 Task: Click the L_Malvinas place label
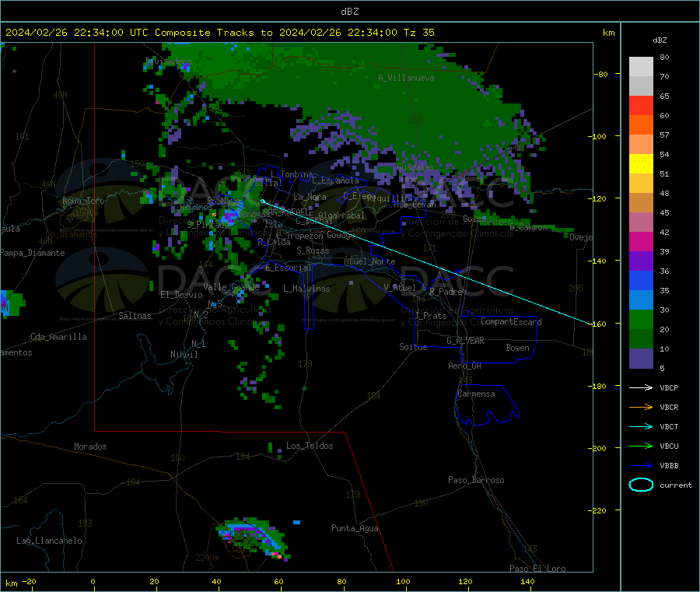click(x=306, y=289)
